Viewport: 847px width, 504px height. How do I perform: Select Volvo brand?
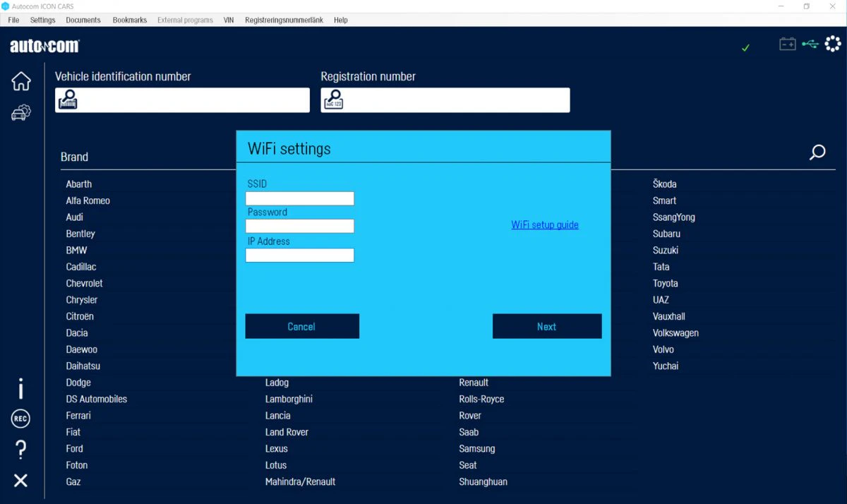coord(663,349)
